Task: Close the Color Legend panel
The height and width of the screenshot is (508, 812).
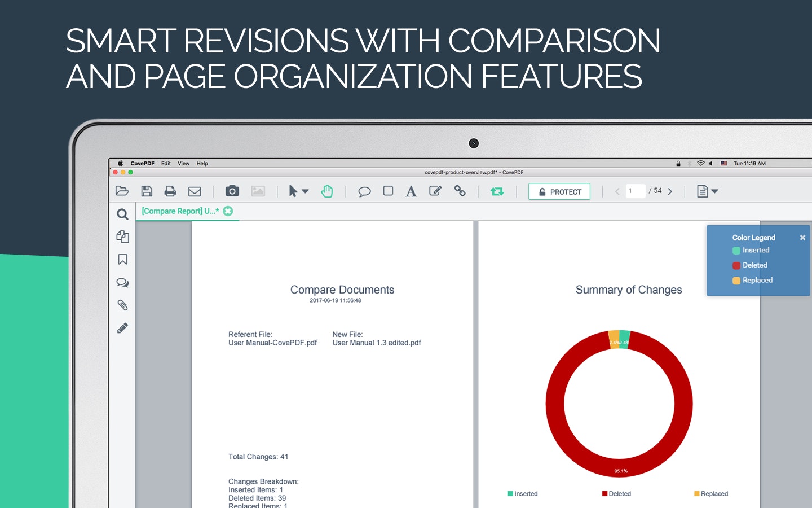Action: pyautogui.click(x=802, y=238)
